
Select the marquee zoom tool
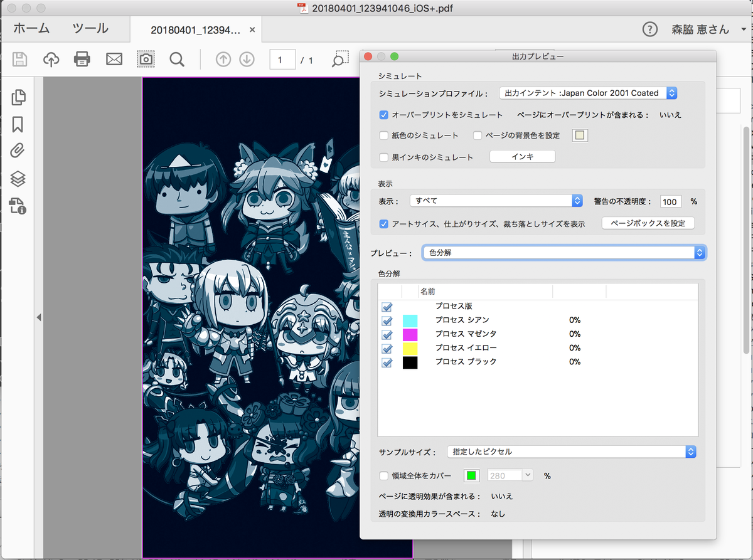pos(340,60)
